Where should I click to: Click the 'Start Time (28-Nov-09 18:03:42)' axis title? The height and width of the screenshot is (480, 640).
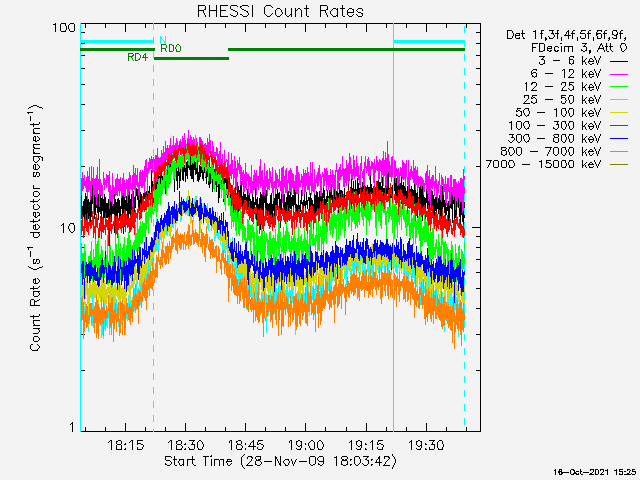click(x=280, y=462)
